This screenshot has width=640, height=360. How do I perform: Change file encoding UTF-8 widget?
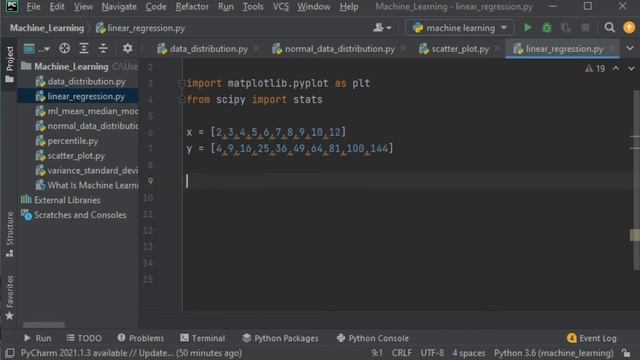pyautogui.click(x=432, y=353)
